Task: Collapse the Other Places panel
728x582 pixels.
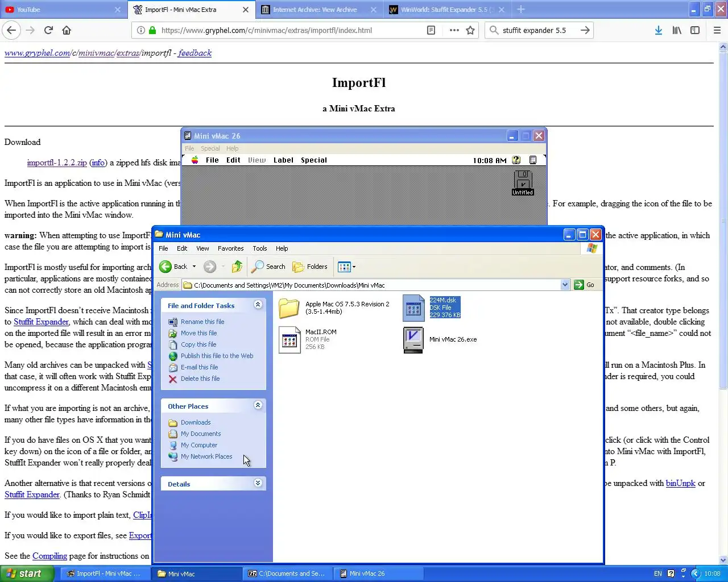Action: 258,406
